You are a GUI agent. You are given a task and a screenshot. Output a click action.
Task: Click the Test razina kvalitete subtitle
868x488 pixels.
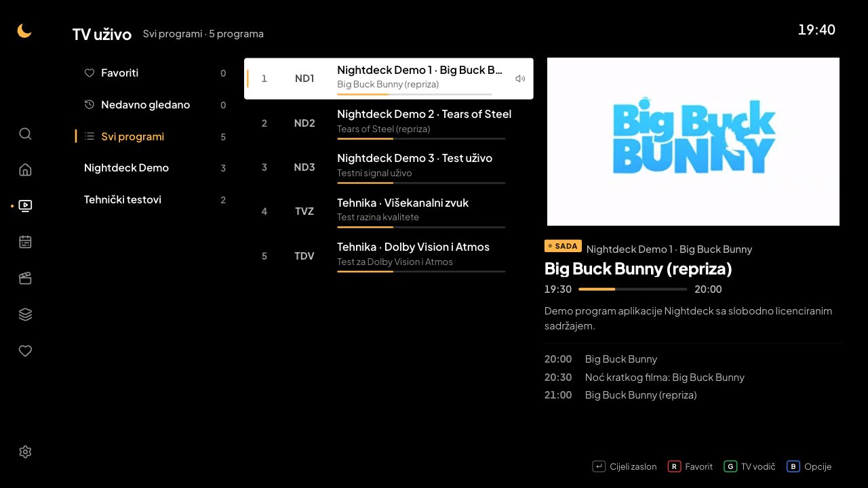pyautogui.click(x=378, y=218)
